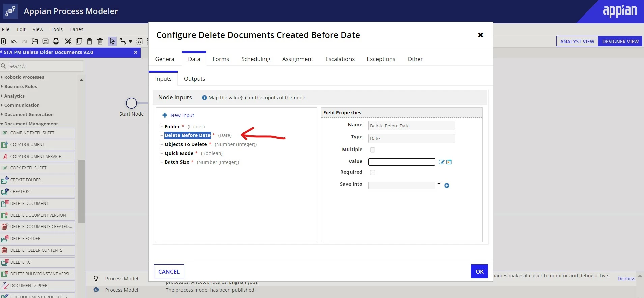644x298 pixels.
Task: Expand the Business Rules category
Action: pyautogui.click(x=19, y=87)
